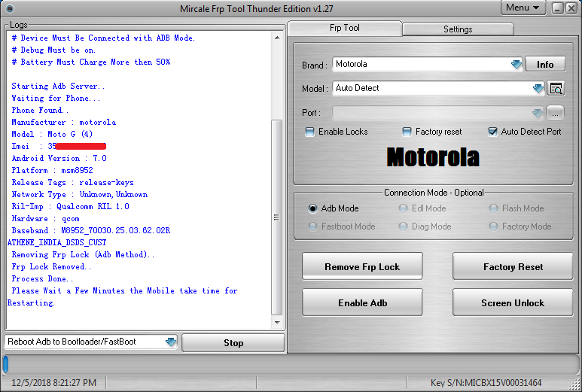Screen dimensions: 582x392
Task: Select the Adb Mode radio button
Action: tap(312, 208)
